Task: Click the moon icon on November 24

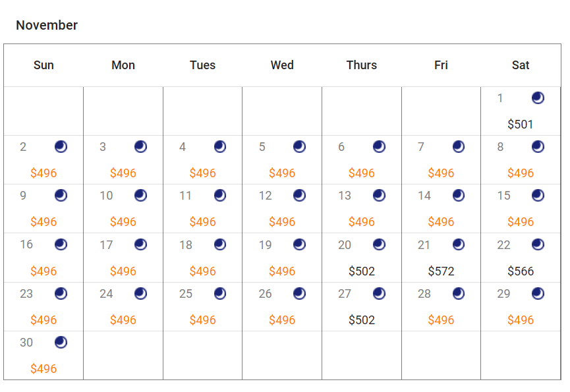Action: pyautogui.click(x=140, y=293)
